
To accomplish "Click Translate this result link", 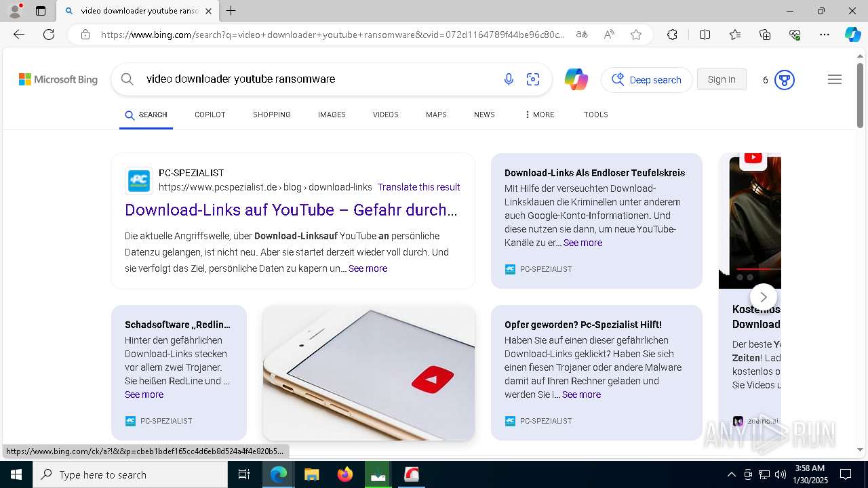I will [419, 187].
